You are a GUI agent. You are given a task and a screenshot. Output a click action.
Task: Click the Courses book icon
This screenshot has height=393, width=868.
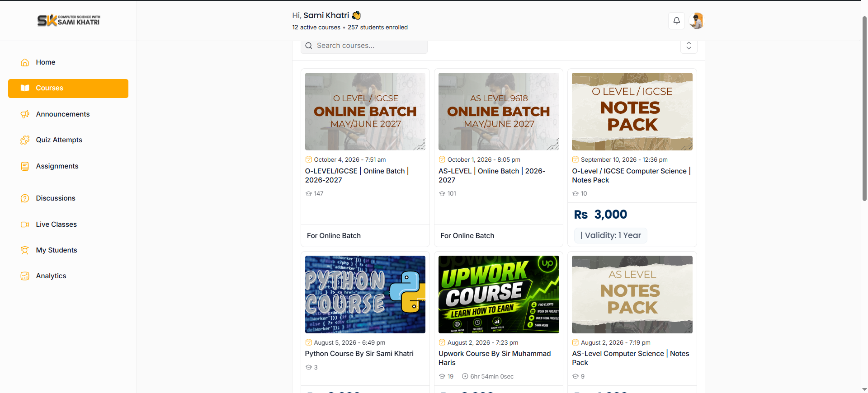(25, 88)
